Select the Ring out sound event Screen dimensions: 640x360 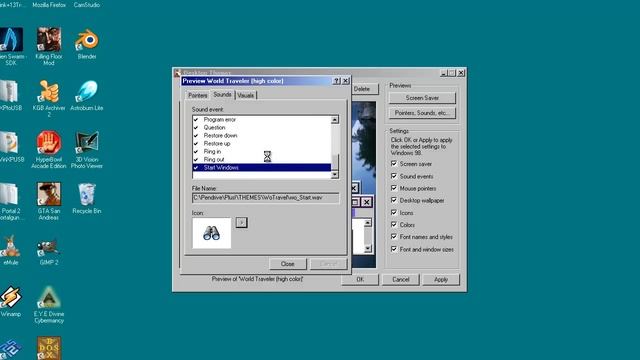262,160
